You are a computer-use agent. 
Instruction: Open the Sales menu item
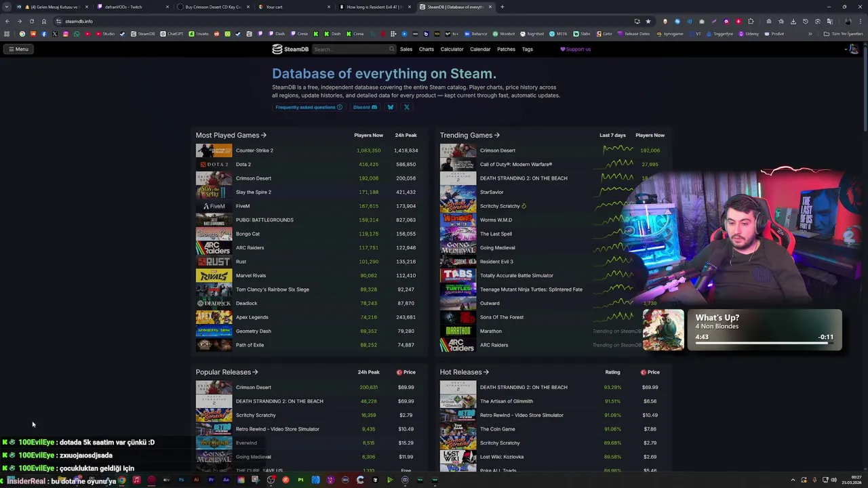click(x=406, y=49)
